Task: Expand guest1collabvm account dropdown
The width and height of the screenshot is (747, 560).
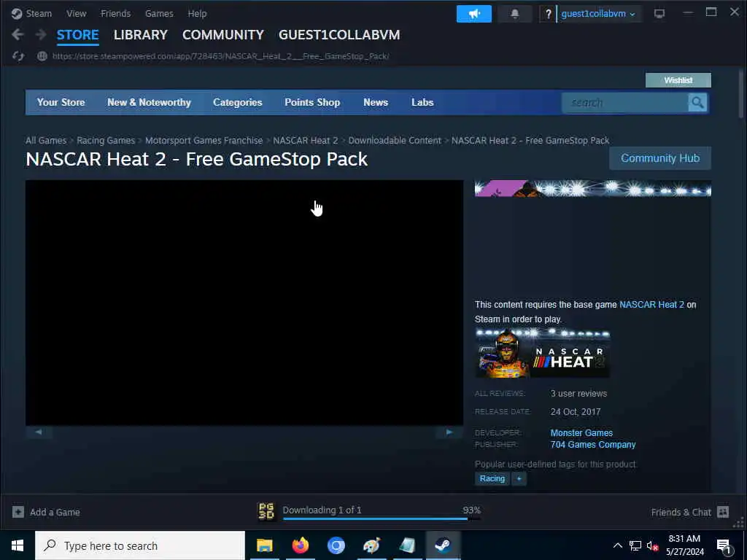Action: (x=598, y=14)
